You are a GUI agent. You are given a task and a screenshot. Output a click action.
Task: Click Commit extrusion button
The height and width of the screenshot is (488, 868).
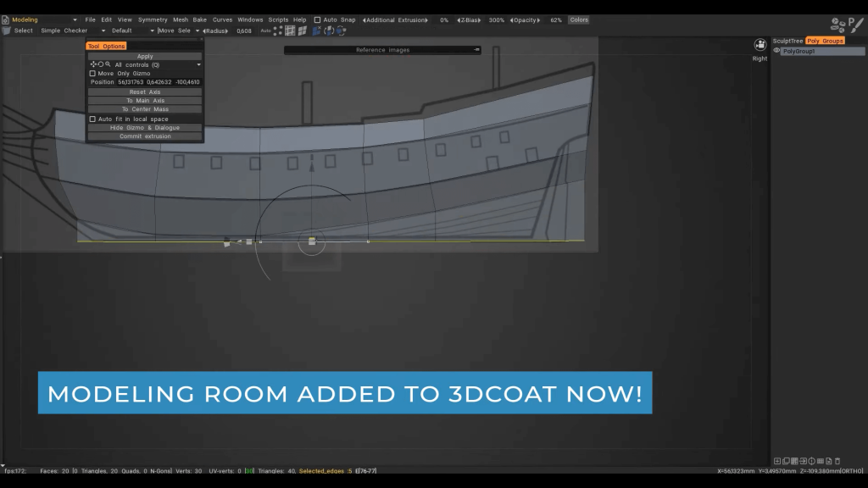coord(145,136)
